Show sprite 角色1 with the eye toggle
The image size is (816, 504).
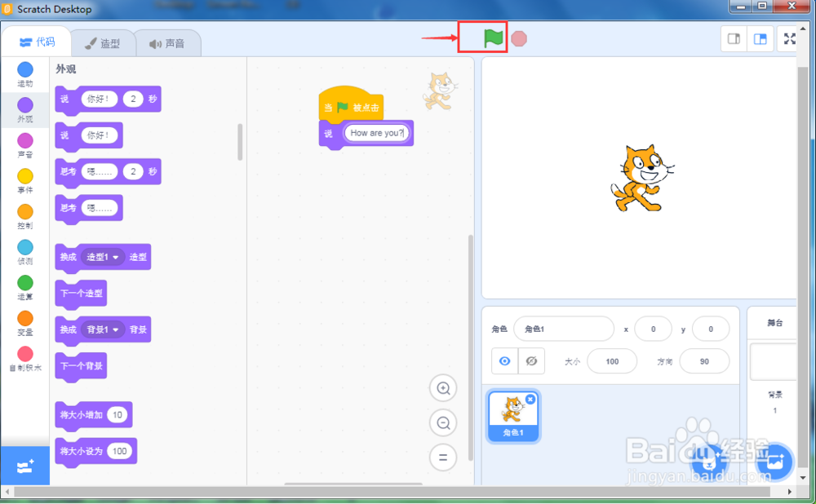(x=505, y=360)
